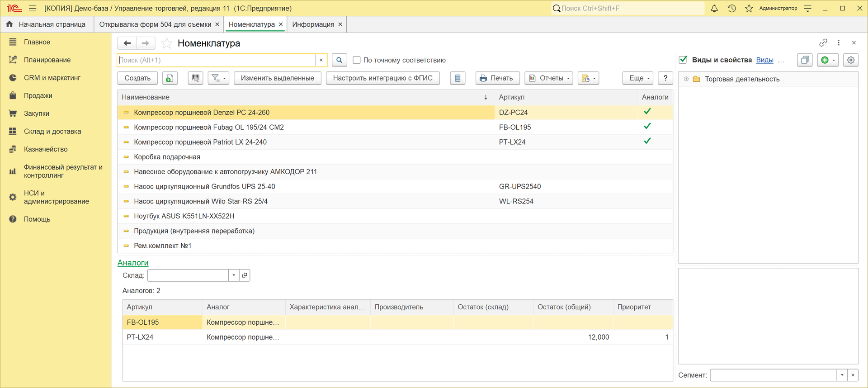This screenshot has height=388, width=868.
Task: Open the Еще dropdown menu
Action: [x=638, y=78]
